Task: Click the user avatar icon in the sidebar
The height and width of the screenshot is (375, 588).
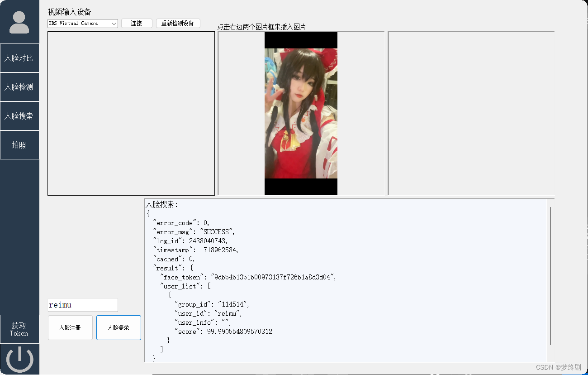Action: click(x=19, y=22)
